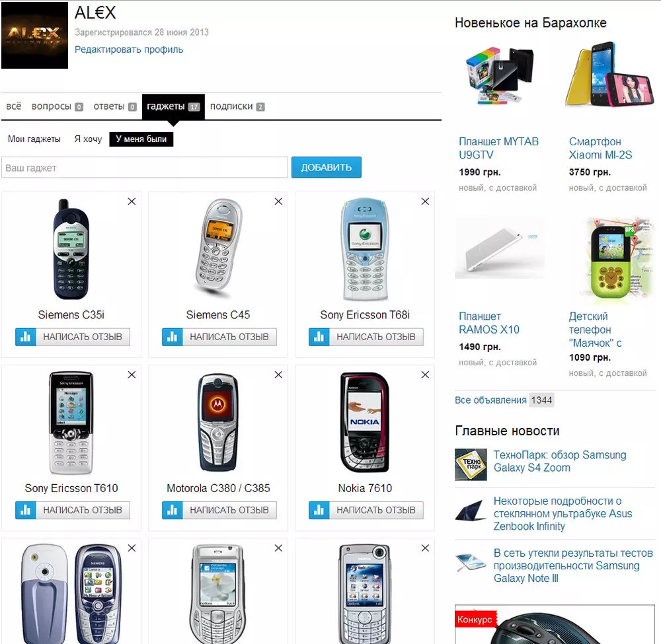The height and width of the screenshot is (644, 661).
Task: Remove Siemens C45 using the X icon
Action: click(278, 201)
